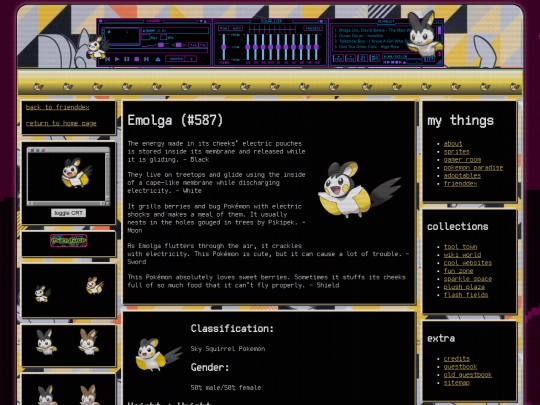
Task: Open the frienddex link under my things
Action: click(x=460, y=184)
